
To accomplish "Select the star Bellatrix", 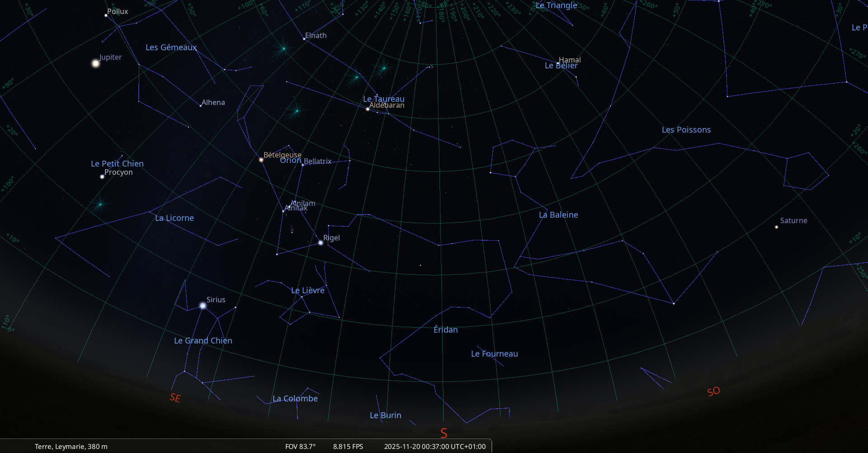I will coord(303,165).
